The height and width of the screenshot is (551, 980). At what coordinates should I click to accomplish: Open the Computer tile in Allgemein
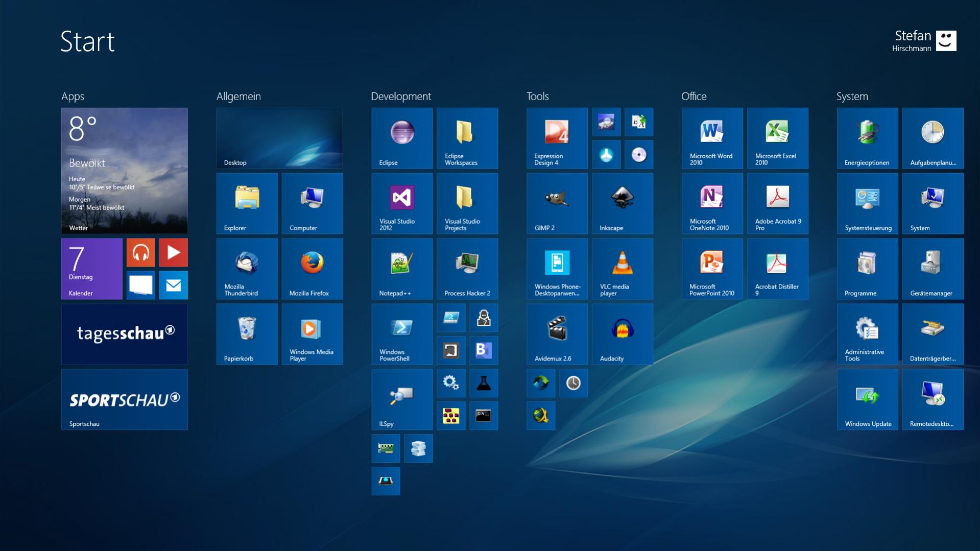click(x=313, y=203)
